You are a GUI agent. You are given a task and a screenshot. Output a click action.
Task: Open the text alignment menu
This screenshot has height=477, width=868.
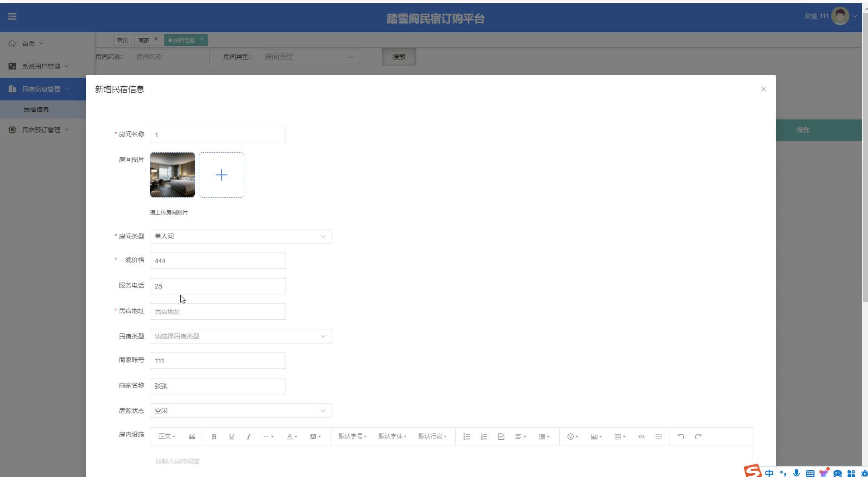[521, 437]
